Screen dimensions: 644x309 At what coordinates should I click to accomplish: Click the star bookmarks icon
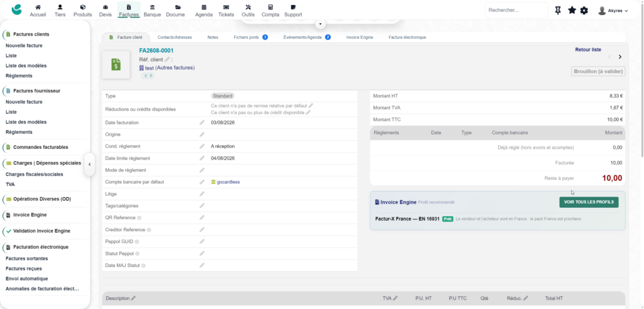(572, 10)
